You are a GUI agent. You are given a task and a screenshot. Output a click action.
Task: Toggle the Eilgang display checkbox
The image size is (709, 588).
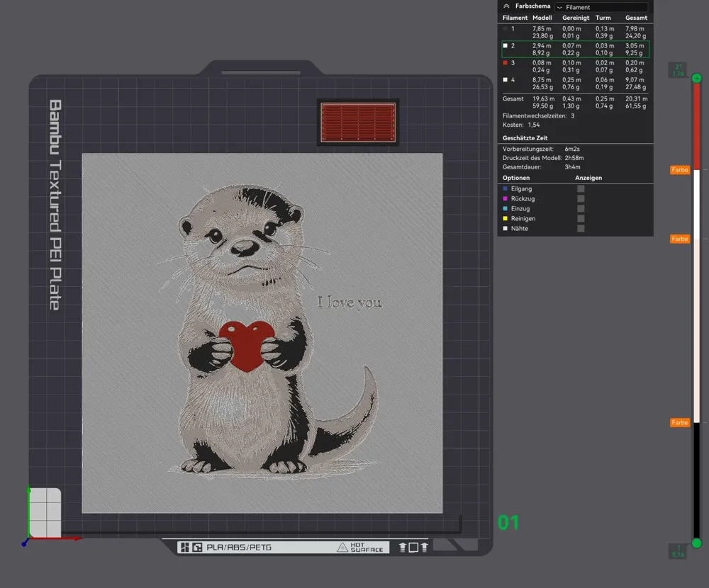pos(581,189)
